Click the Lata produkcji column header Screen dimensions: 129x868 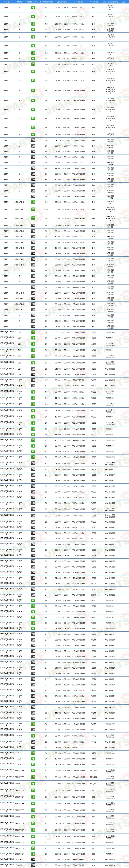click(63, 2)
